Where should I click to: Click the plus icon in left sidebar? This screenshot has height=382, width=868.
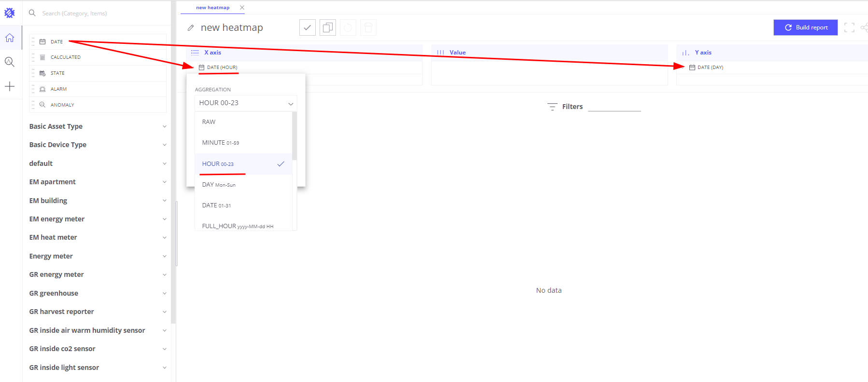[x=10, y=86]
